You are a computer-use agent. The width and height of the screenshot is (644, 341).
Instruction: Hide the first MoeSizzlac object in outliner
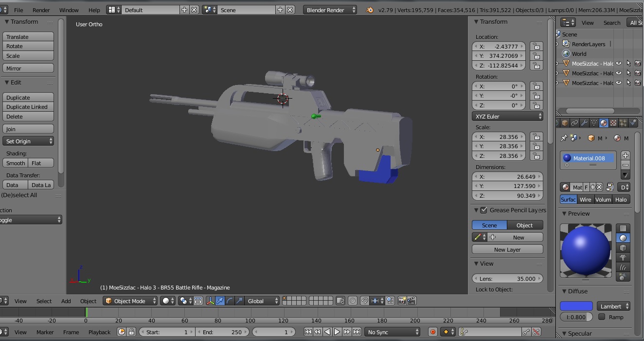pyautogui.click(x=619, y=64)
